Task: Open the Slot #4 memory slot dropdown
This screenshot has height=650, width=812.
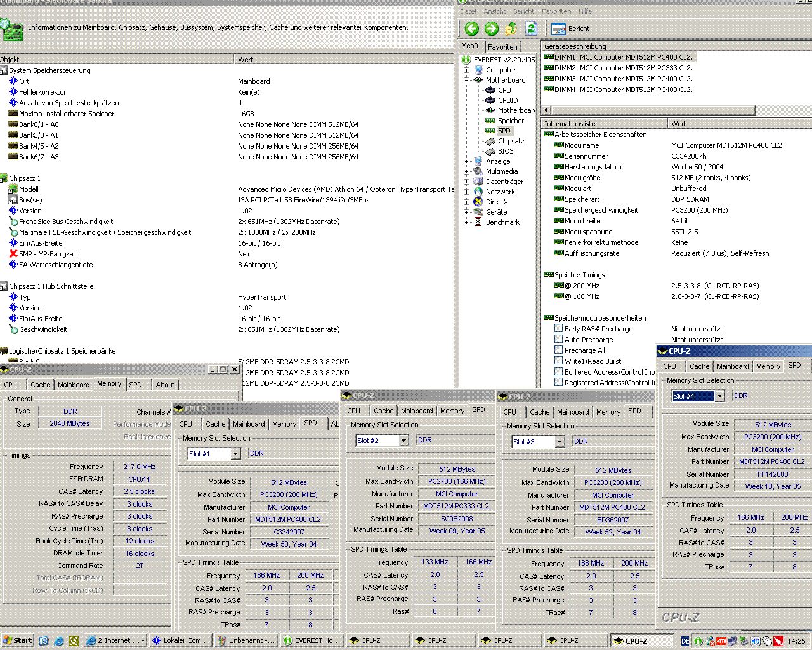Action: point(719,396)
